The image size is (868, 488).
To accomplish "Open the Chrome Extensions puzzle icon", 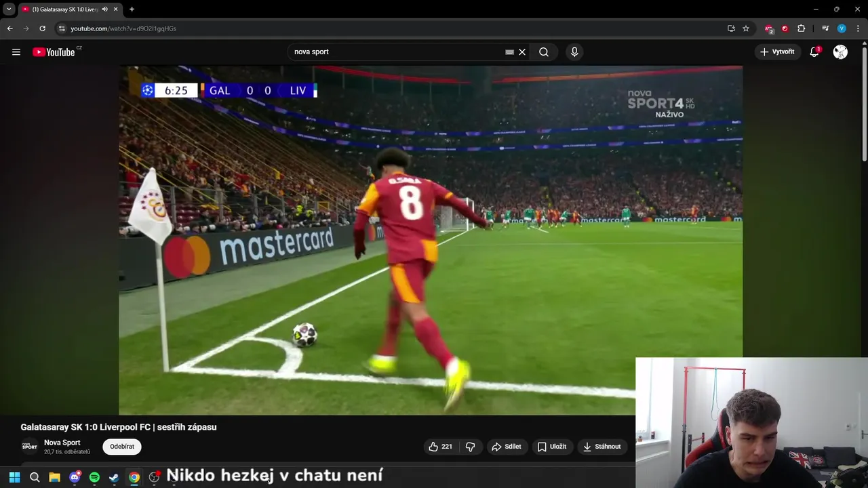I will [x=802, y=28].
